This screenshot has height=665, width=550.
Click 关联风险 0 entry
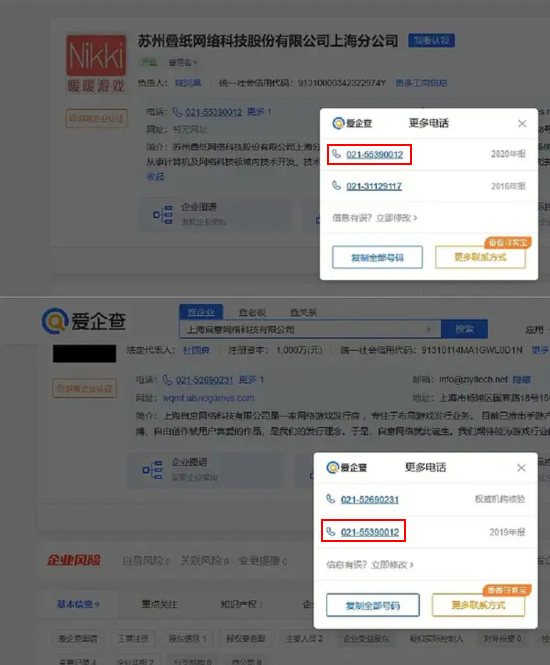[204, 561]
